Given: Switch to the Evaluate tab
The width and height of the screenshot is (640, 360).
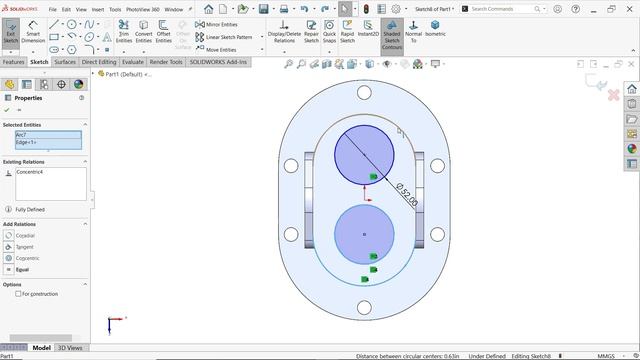Looking at the screenshot, I should [x=133, y=62].
